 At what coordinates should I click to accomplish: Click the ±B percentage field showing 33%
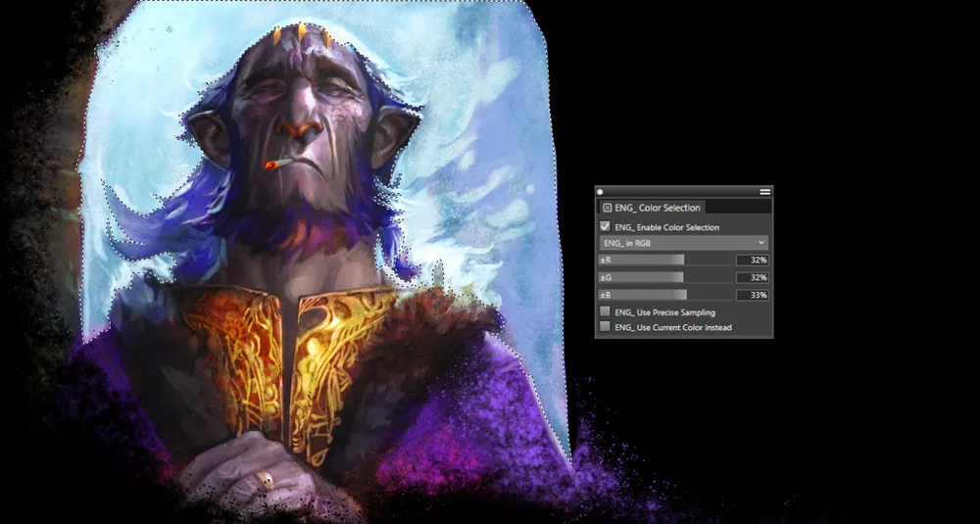tap(752, 295)
